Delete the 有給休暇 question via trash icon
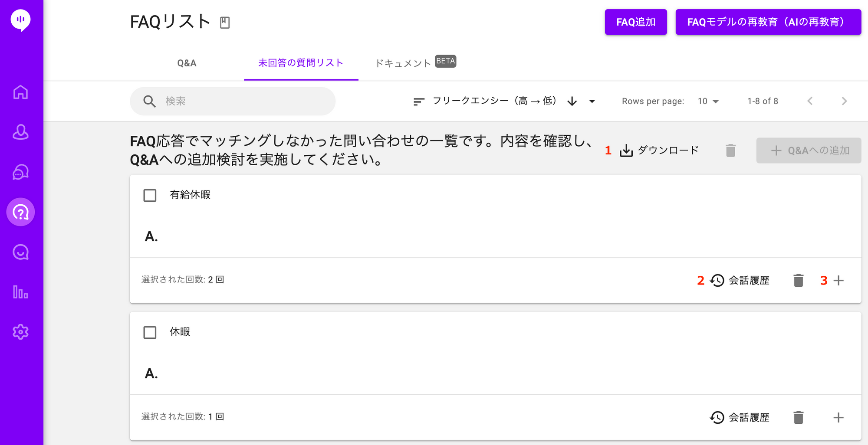The image size is (868, 445). point(798,281)
